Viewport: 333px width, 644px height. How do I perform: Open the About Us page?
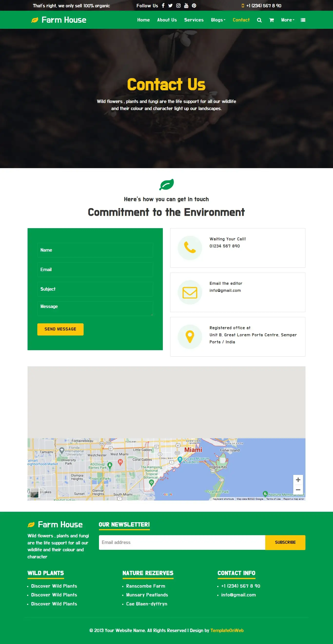pyautogui.click(x=167, y=20)
